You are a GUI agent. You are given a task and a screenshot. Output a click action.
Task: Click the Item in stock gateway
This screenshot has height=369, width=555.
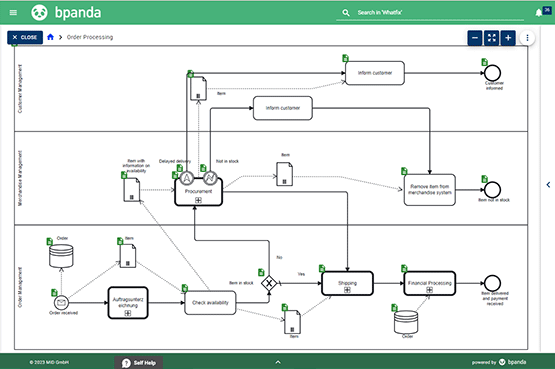[269, 283]
